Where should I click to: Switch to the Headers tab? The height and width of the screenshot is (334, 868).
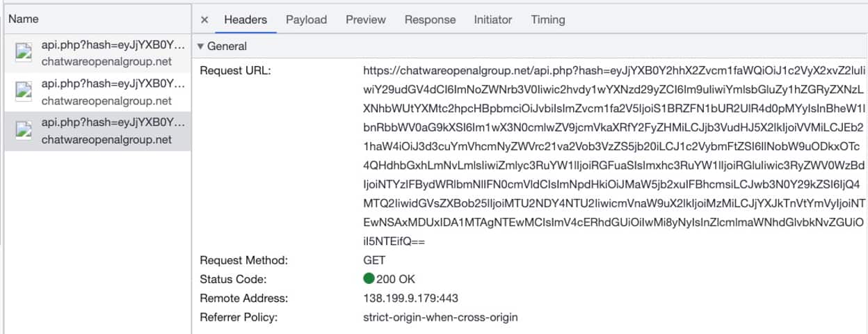[x=246, y=20]
